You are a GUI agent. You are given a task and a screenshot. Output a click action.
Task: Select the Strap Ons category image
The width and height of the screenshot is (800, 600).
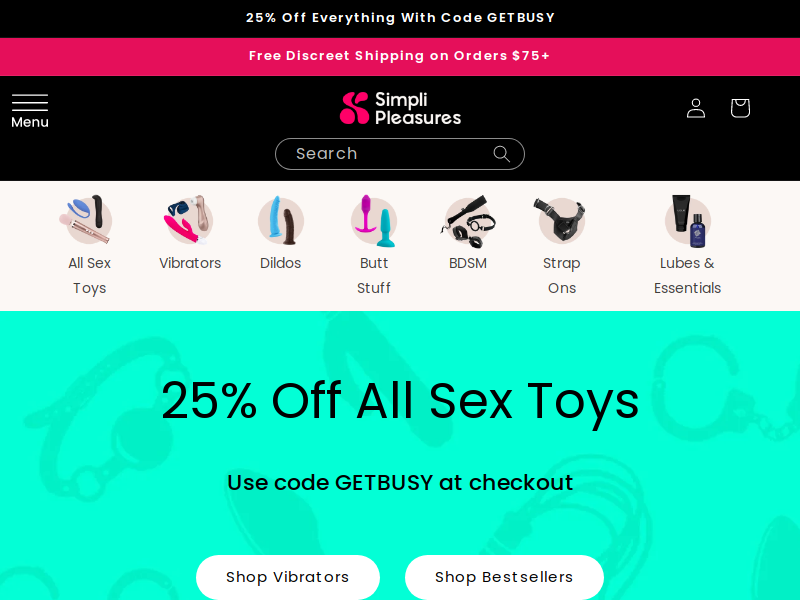[561, 219]
